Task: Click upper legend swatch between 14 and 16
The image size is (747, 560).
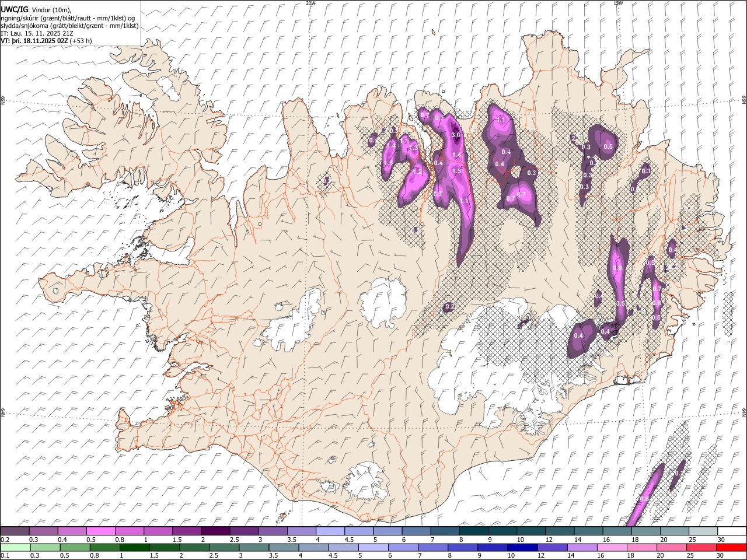Action: [589, 531]
